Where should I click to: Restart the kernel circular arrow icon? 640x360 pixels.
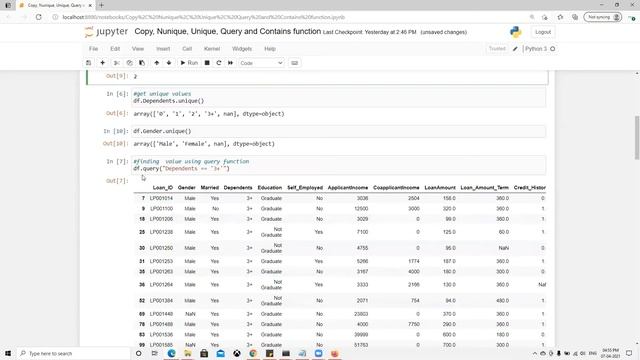[x=219, y=63]
